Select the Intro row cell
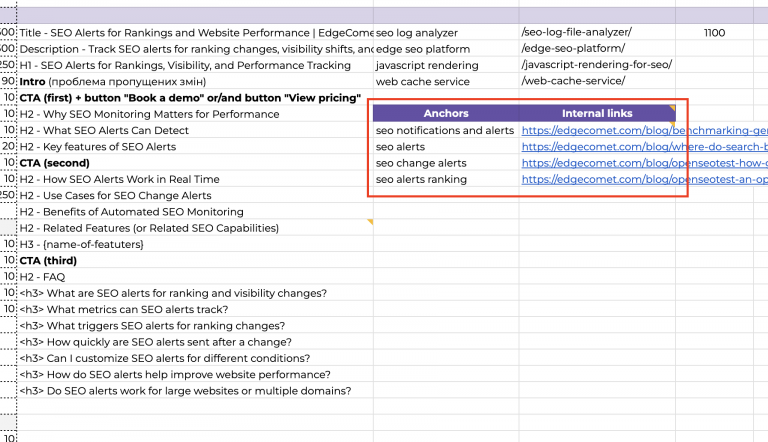The image size is (768, 442). tap(195, 81)
